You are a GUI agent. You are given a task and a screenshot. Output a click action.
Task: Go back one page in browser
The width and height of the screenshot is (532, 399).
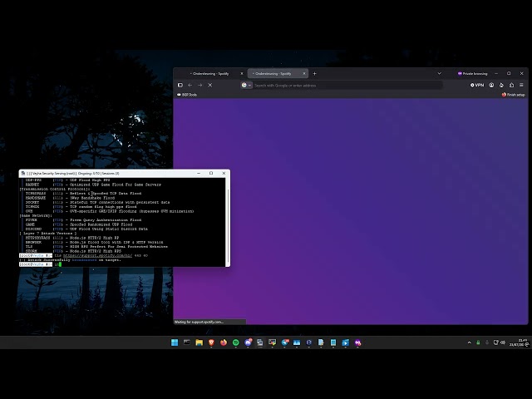pyautogui.click(x=190, y=85)
